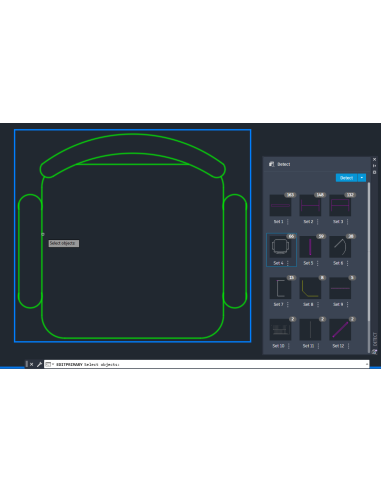Select the Set 6 thumbnail
Screen dimensions: 381x492
pyautogui.click(x=340, y=247)
